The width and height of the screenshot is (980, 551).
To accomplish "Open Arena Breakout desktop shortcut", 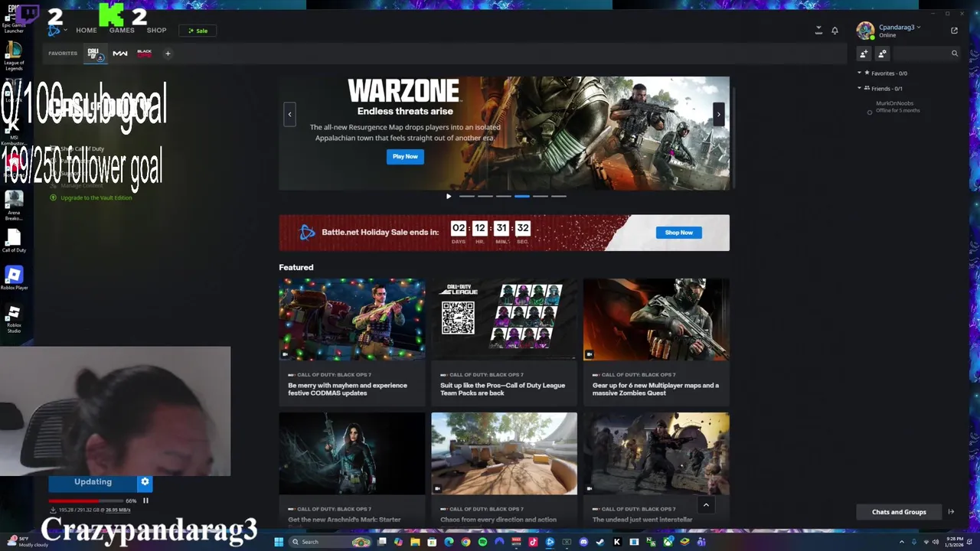I will (14, 205).
